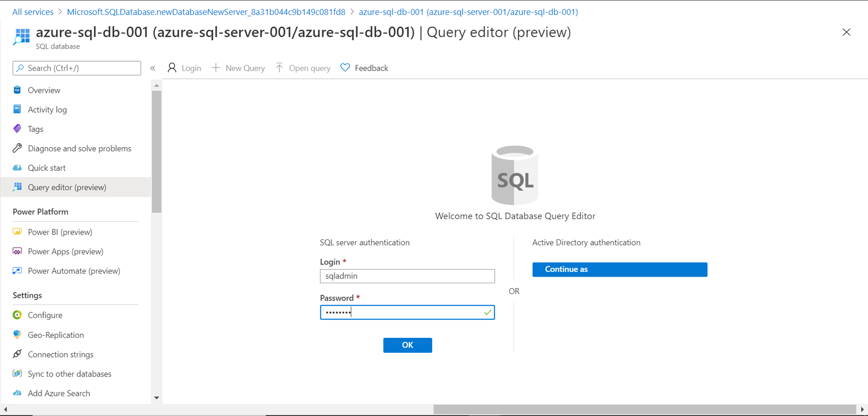This screenshot has height=416, width=868.
Task: Select Query editor (preview) menu item
Action: click(x=67, y=187)
